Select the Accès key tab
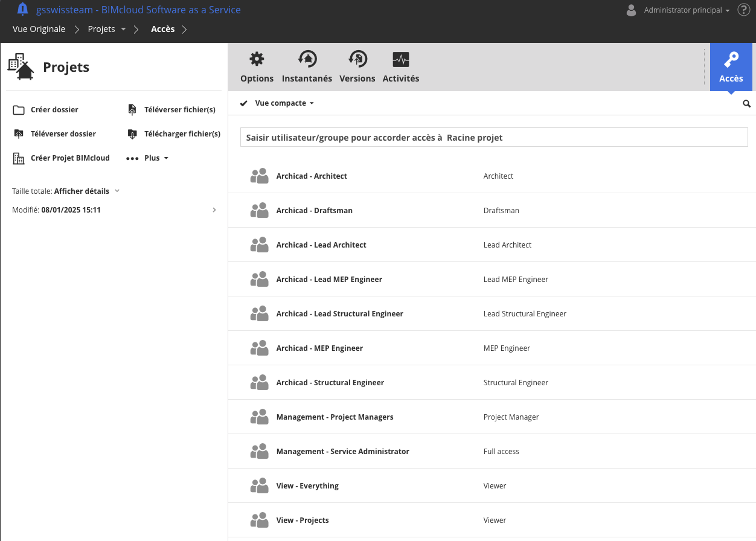This screenshot has height=541, width=756. pos(731,67)
